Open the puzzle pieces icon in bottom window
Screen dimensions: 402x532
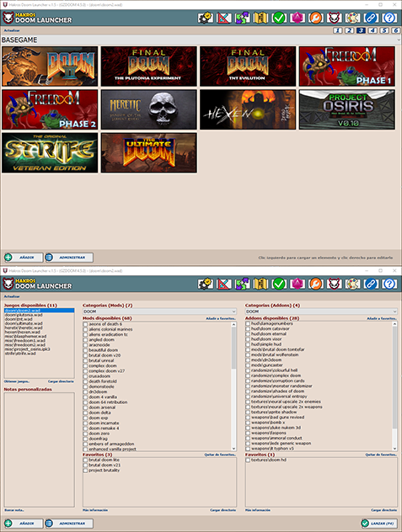coord(242,284)
